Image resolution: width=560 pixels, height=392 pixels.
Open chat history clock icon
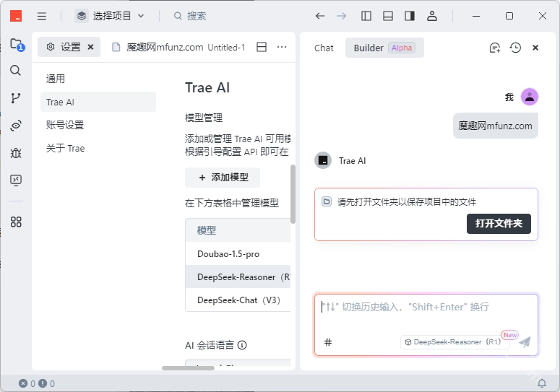(x=515, y=48)
